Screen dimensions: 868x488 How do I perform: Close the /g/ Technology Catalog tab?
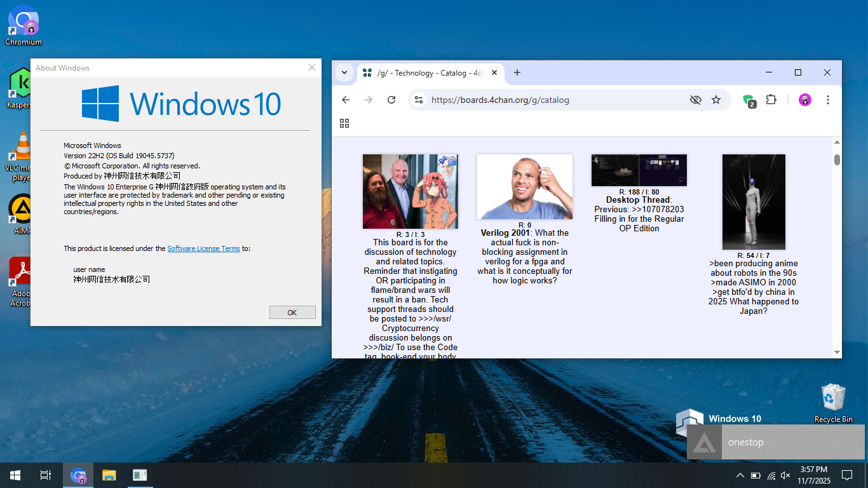tap(494, 73)
